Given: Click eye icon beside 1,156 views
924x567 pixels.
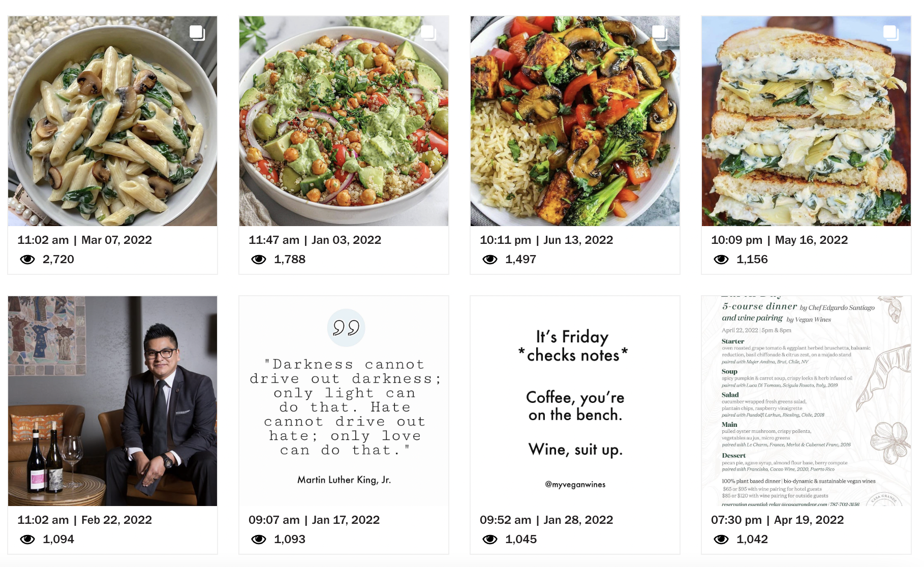Looking at the screenshot, I should click(x=721, y=260).
